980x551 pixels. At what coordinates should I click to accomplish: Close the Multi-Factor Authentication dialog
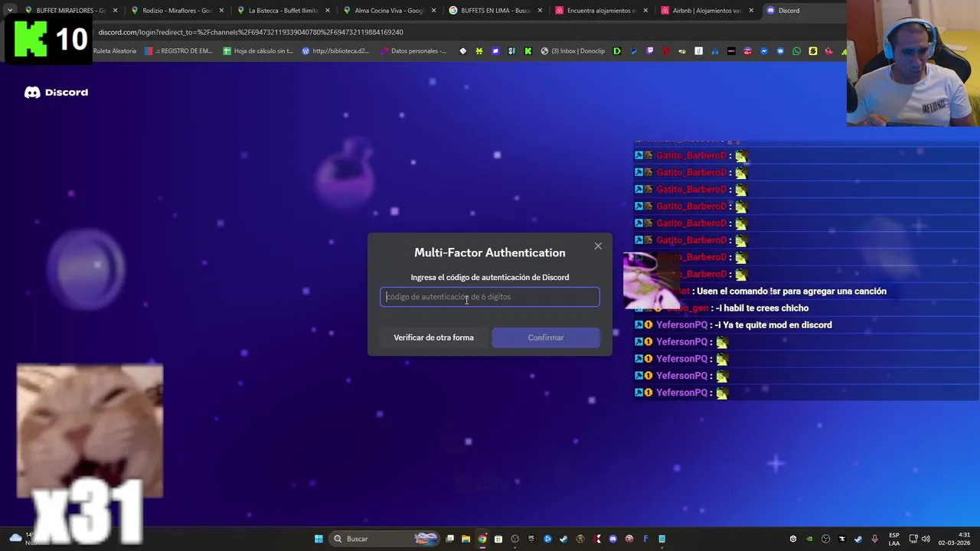598,246
